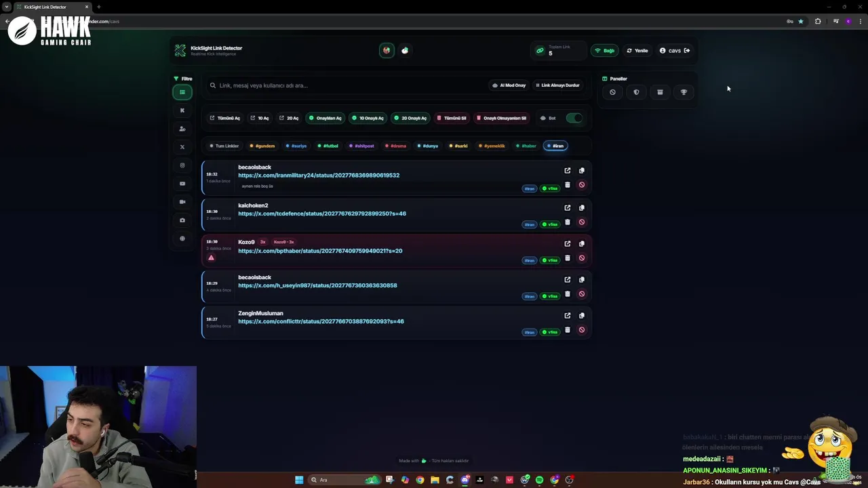Viewport: 868px width, 488px height.
Task: Filter by Instagram links in sidebar
Action: [182, 165]
